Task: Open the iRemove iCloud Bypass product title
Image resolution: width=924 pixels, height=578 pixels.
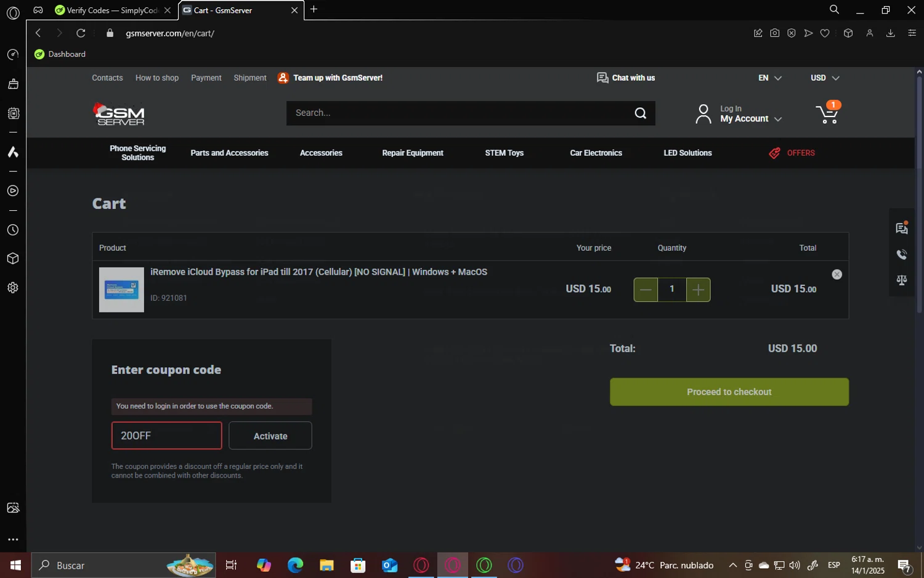Action: click(x=318, y=272)
